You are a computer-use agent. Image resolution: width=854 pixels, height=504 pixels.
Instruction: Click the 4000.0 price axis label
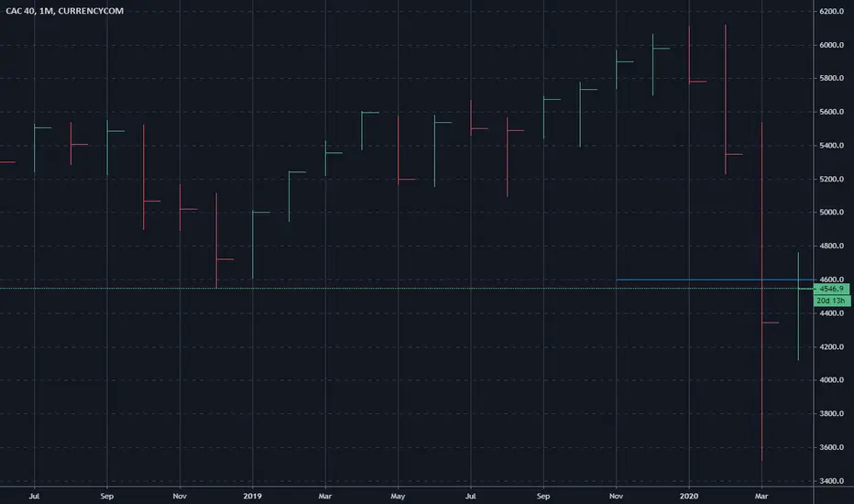coord(831,380)
